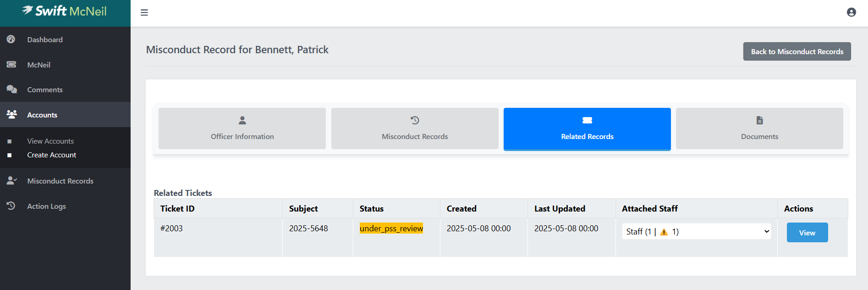Click the Comments speech bubbles icon

(x=11, y=89)
